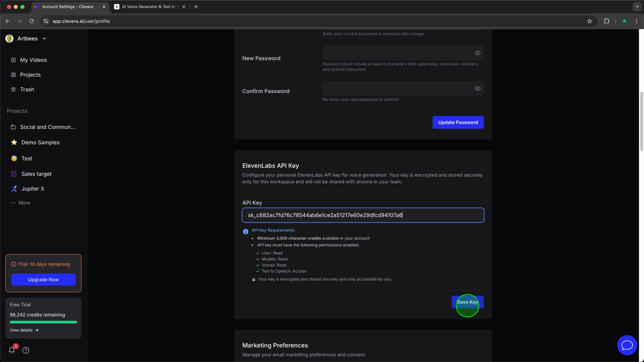Expand More projects in sidebar
Image resolution: width=644 pixels, height=362 pixels.
(24, 203)
